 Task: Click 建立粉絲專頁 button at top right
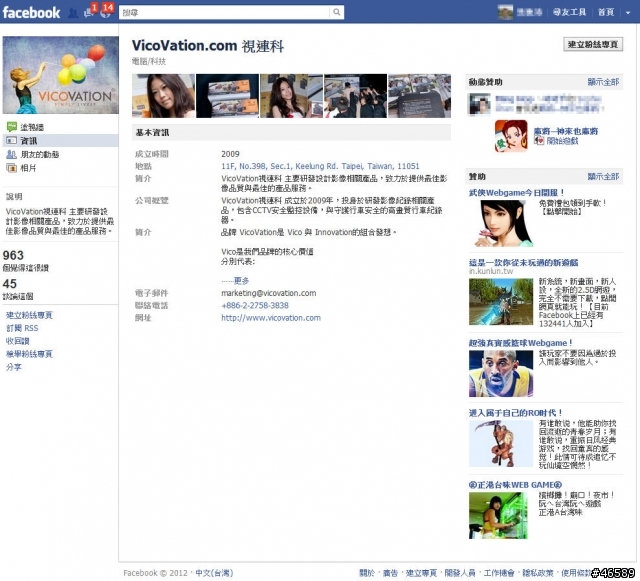(x=593, y=44)
